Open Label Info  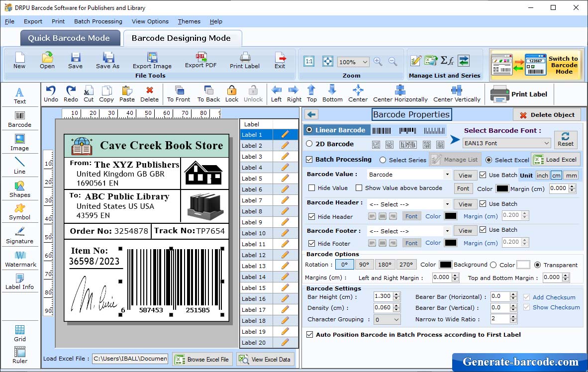[19, 281]
